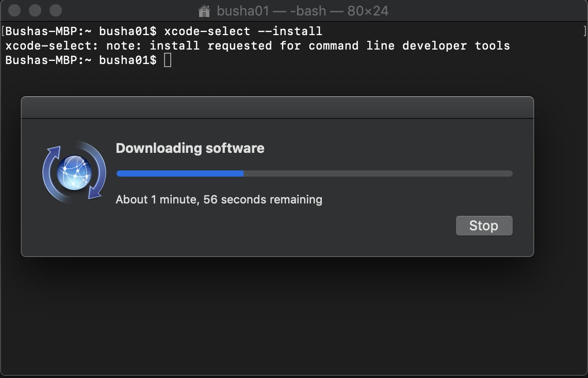Click the terminal cursor block at prompt

point(168,60)
